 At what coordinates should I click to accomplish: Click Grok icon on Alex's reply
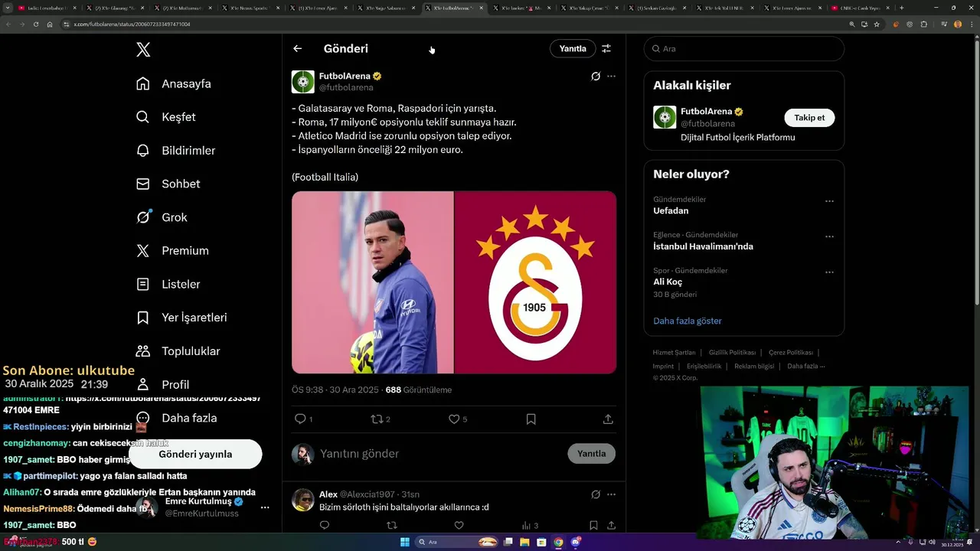(596, 494)
